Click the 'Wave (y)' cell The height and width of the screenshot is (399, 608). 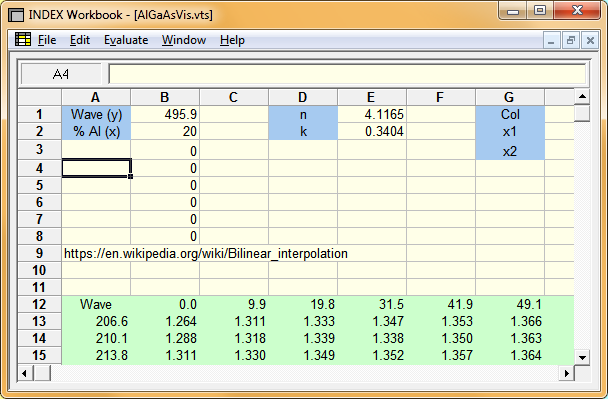[x=96, y=114]
